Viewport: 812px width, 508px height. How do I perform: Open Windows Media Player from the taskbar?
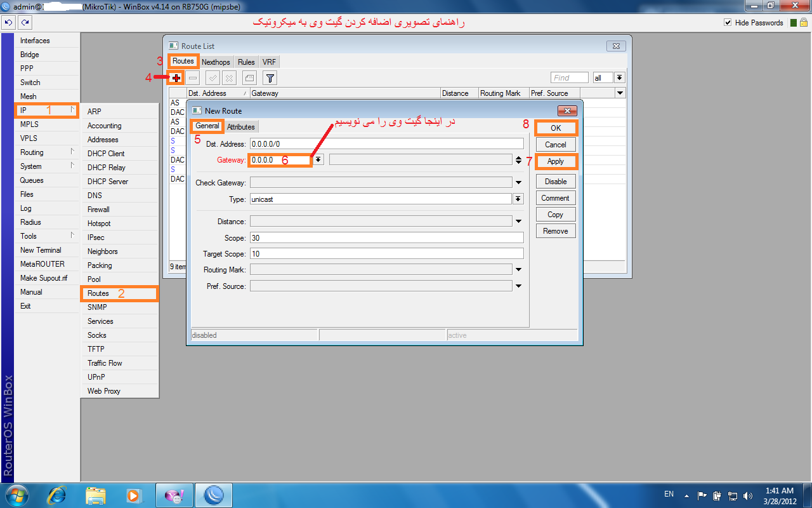[133, 495]
